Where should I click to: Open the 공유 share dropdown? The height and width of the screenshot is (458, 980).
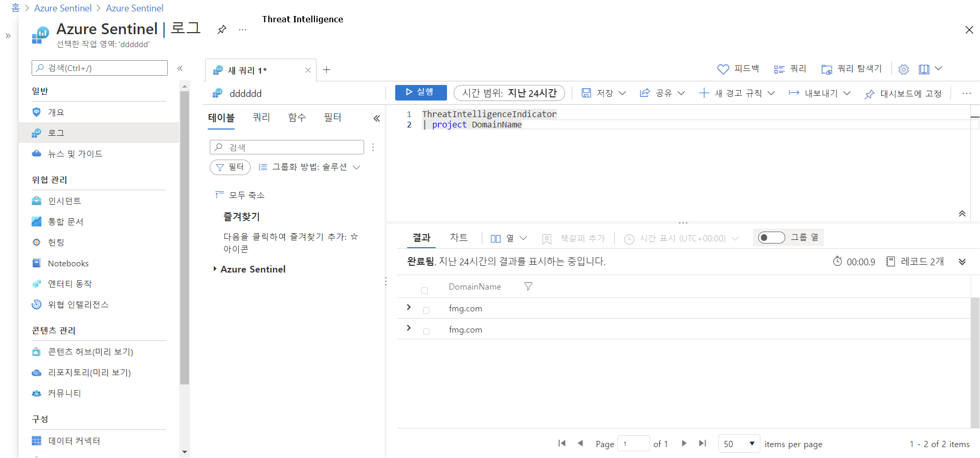[x=662, y=93]
